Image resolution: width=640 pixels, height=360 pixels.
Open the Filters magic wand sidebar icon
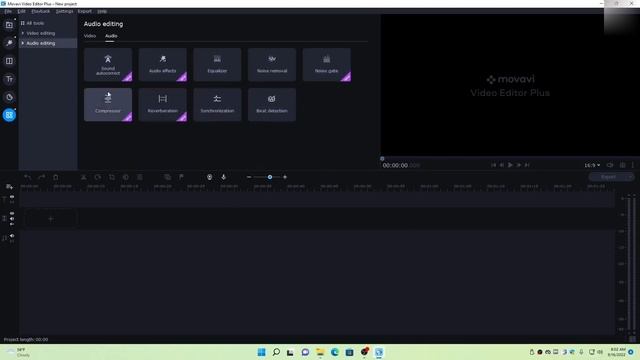pos(9,43)
